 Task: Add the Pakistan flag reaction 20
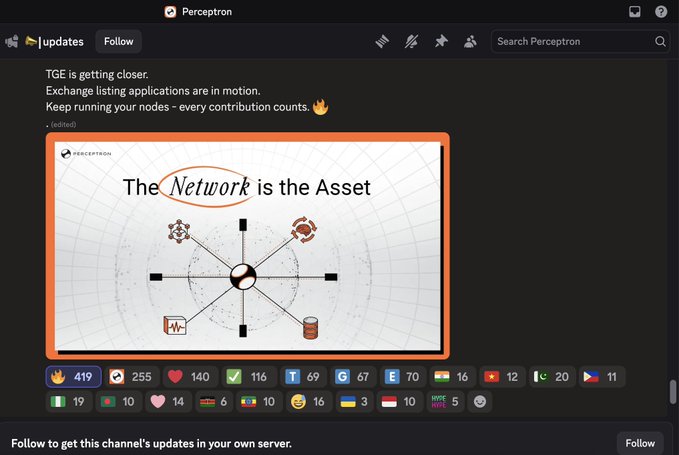tap(552, 377)
